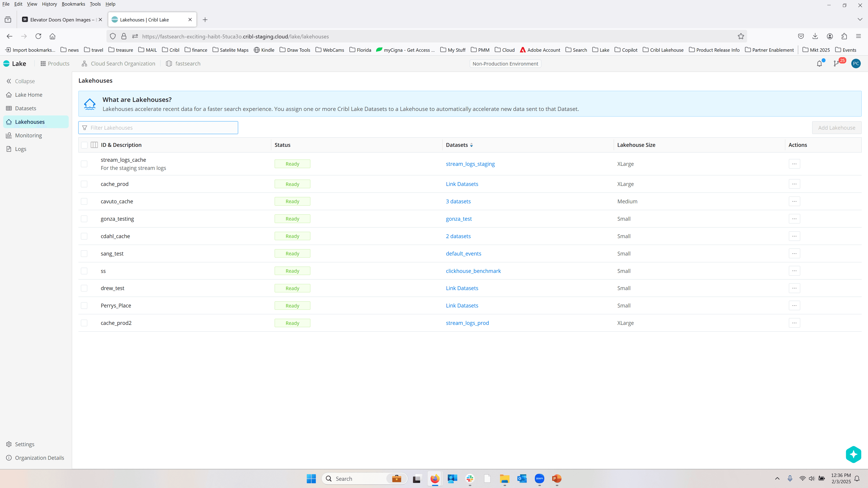Open the Bookmarks menu
The image size is (868, 488).
(73, 4)
